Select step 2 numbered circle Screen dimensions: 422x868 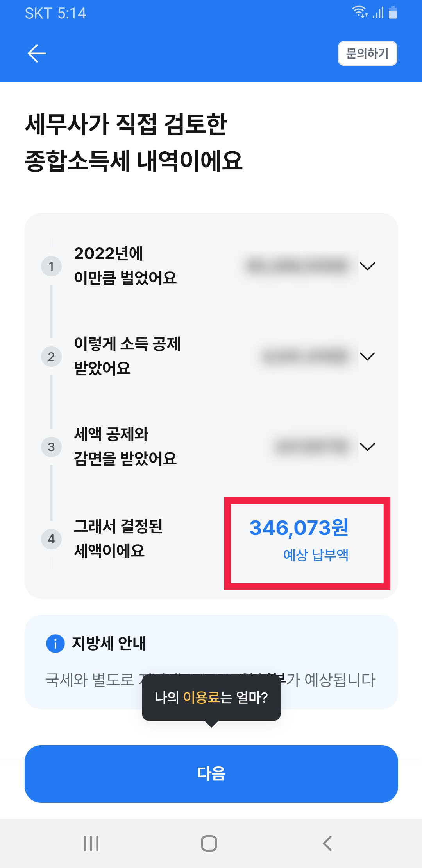(51, 356)
